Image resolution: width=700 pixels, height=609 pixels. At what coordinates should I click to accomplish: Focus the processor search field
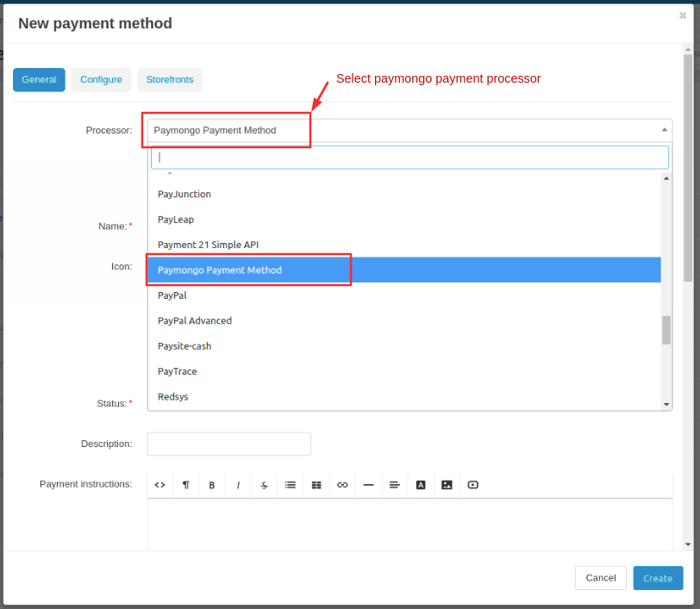click(409, 158)
